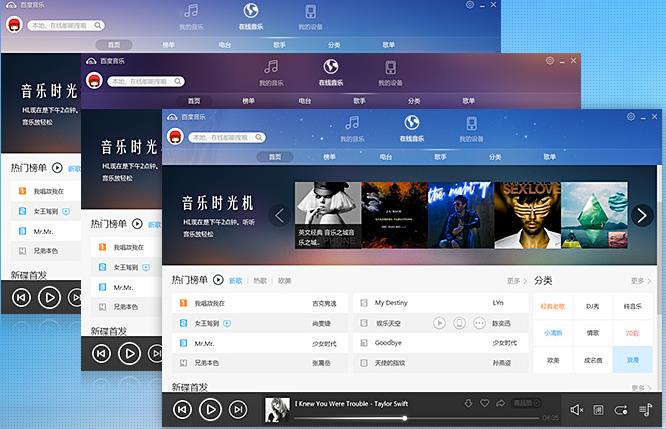The width and height of the screenshot is (666, 429).
Task: Mute the volume with the speaker icon
Action: [577, 409]
